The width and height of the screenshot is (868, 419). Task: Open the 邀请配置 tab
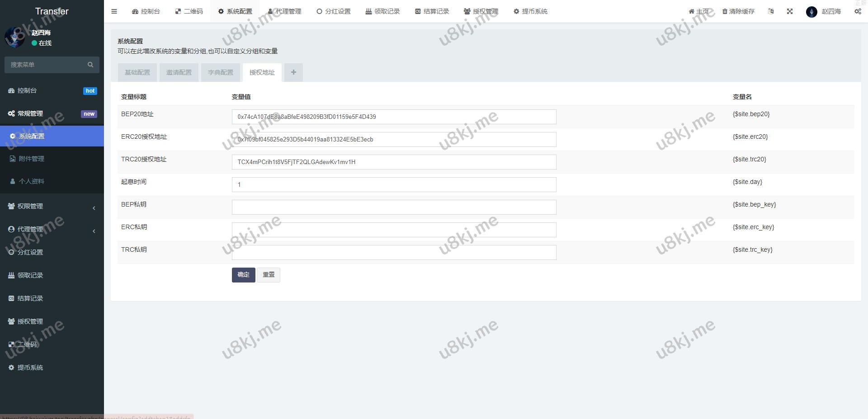tap(179, 72)
